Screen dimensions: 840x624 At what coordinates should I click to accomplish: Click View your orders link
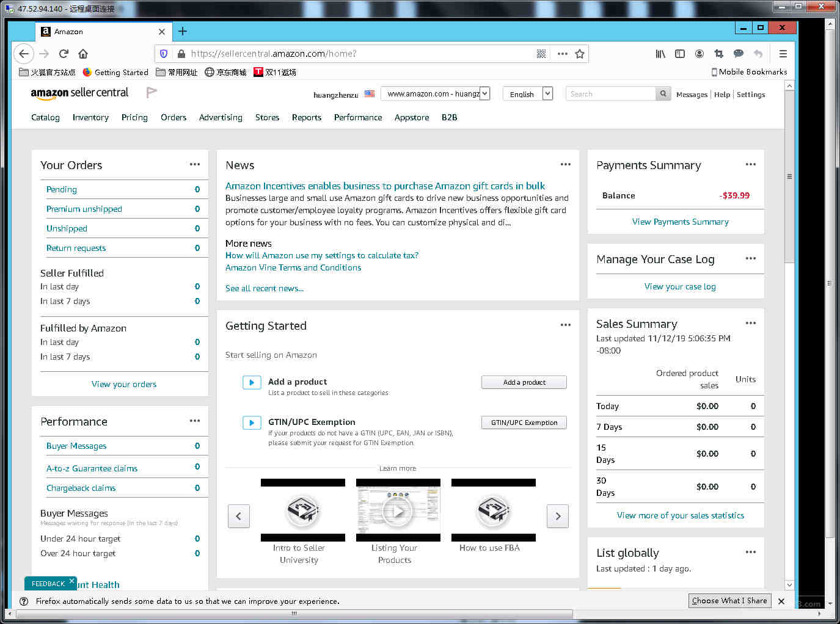(x=124, y=384)
